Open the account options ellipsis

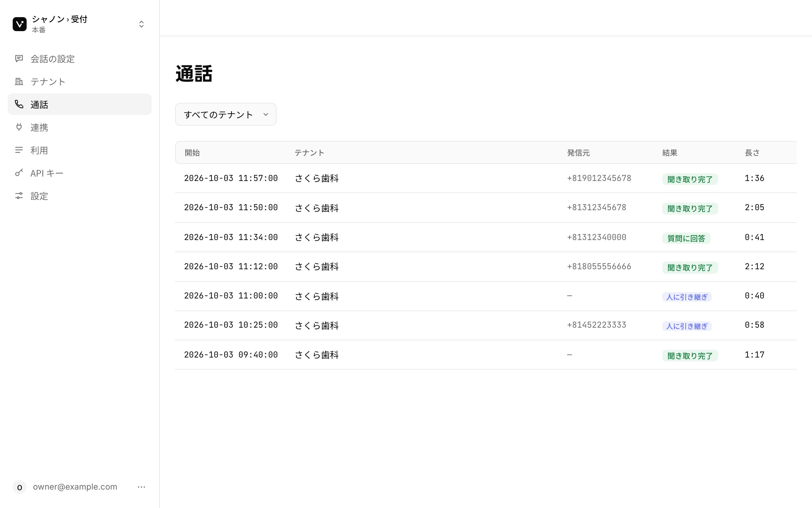point(141,487)
